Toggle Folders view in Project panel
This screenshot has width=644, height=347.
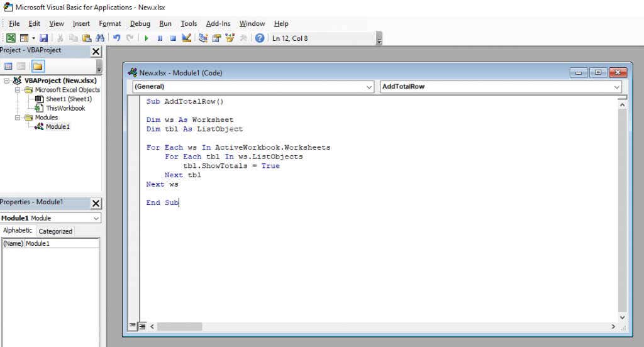38,66
